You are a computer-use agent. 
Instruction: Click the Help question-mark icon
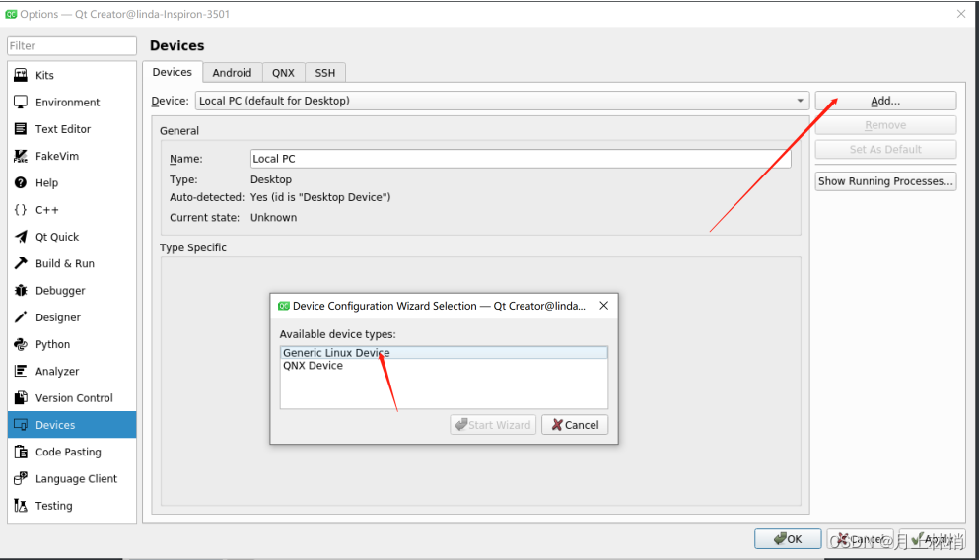click(x=21, y=182)
